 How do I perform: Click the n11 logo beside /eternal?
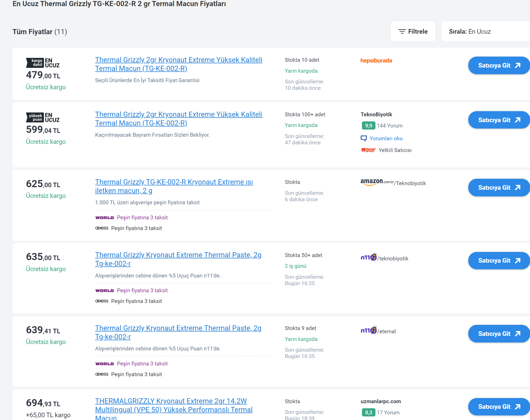(x=369, y=330)
